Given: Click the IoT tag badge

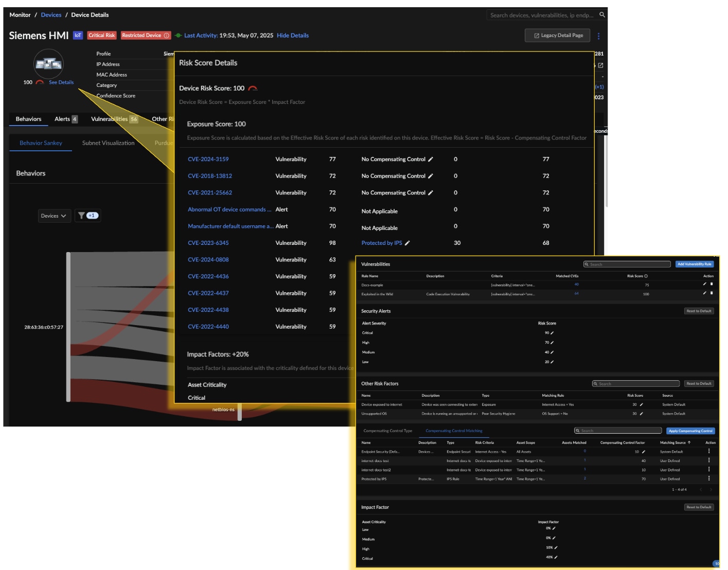Looking at the screenshot, I should (x=78, y=35).
